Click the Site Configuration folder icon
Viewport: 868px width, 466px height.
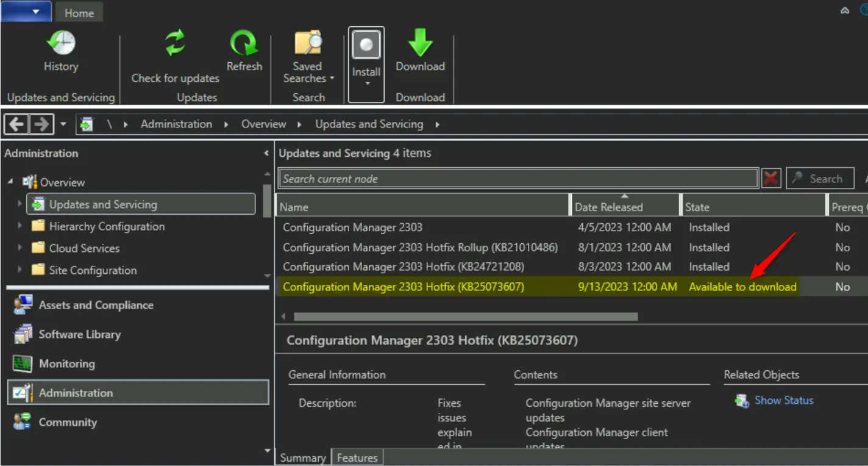pyautogui.click(x=38, y=270)
